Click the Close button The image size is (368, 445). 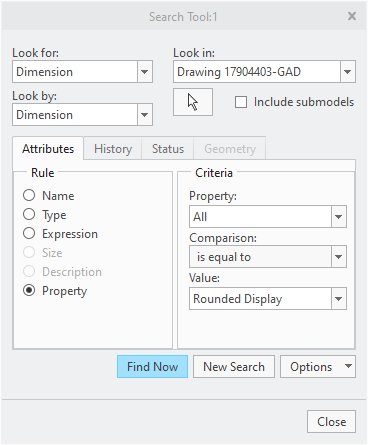[x=331, y=422]
